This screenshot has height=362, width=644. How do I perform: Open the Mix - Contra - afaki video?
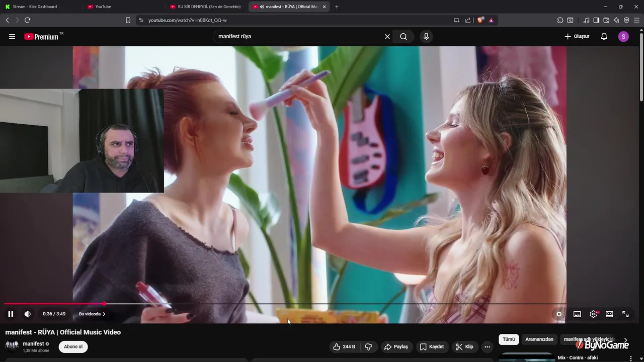(578, 358)
